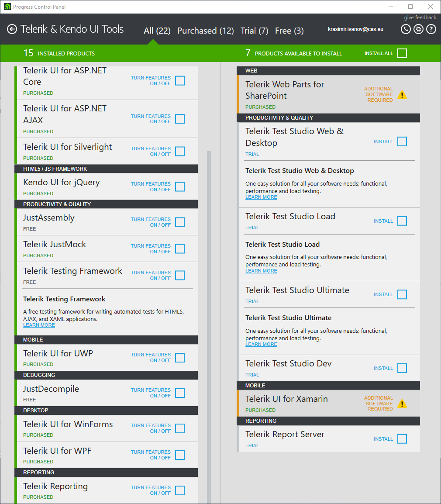Collapse Telerik Testing Framework details

72,271
